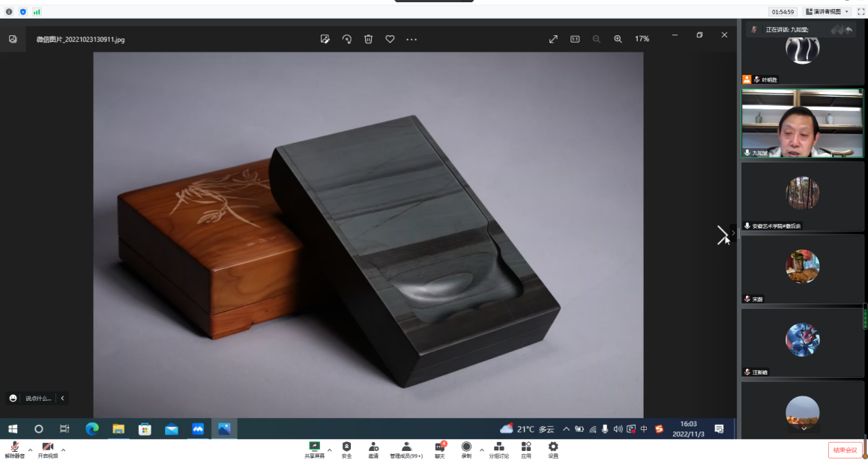Select the active speaker's video thumbnail
This screenshot has height=460, width=868.
[x=802, y=124]
